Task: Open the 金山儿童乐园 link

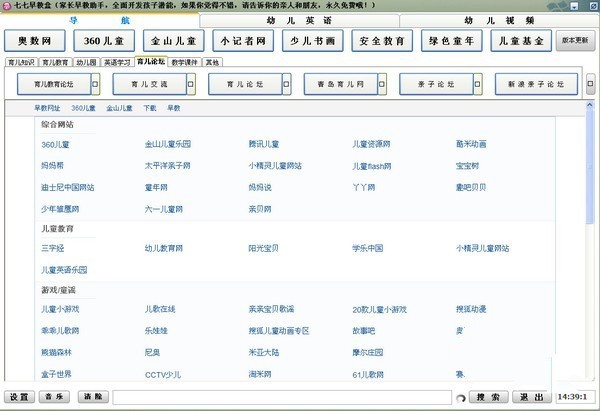Action: 168,144
